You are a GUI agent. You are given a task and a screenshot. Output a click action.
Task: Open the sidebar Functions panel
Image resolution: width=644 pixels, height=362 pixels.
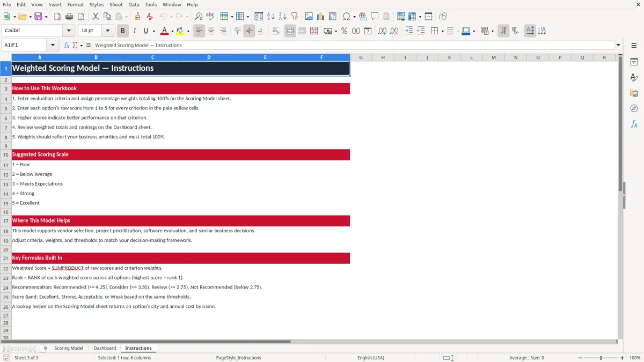coord(634,124)
